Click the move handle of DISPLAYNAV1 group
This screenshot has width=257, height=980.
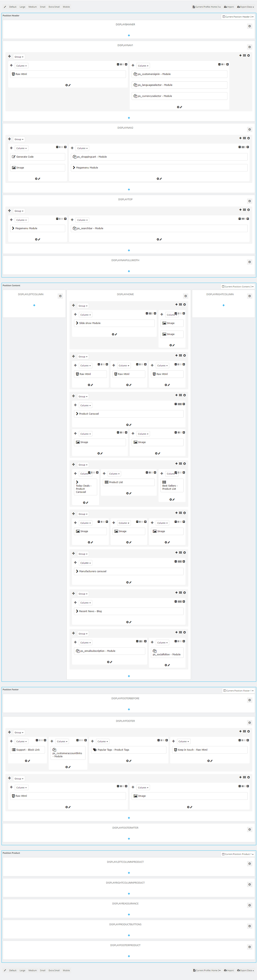10,56
